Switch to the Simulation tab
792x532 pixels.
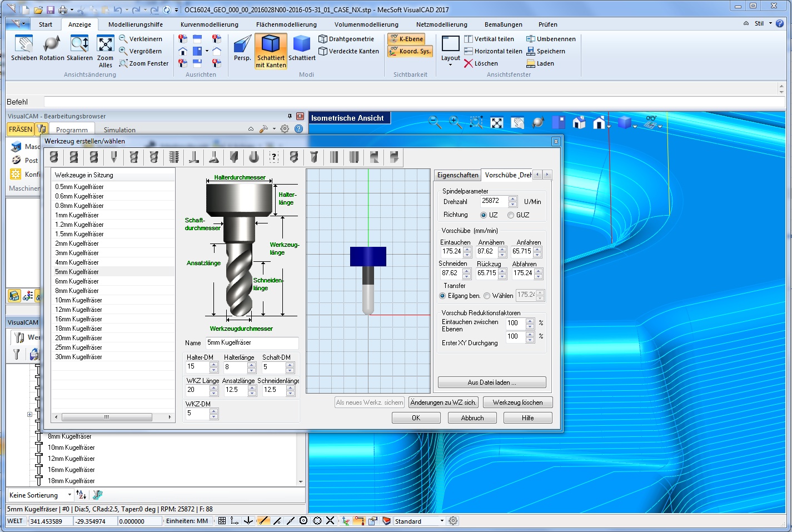coord(119,130)
